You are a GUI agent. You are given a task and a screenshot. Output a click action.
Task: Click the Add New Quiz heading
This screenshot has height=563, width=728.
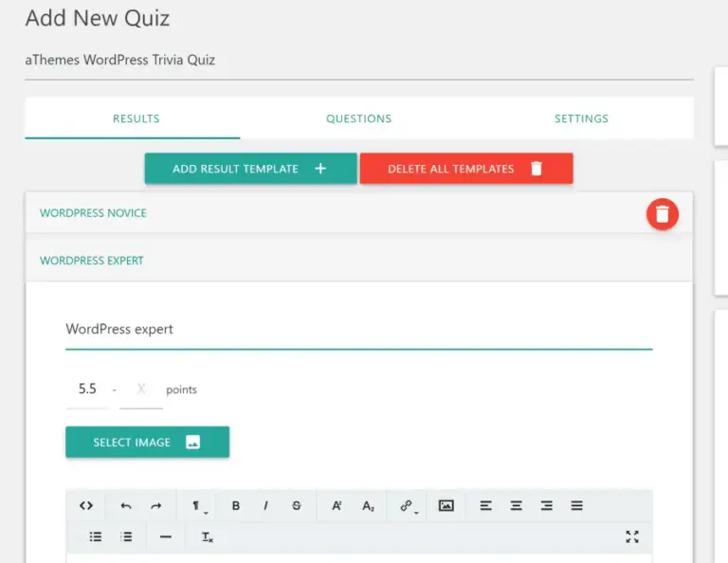coord(98,19)
